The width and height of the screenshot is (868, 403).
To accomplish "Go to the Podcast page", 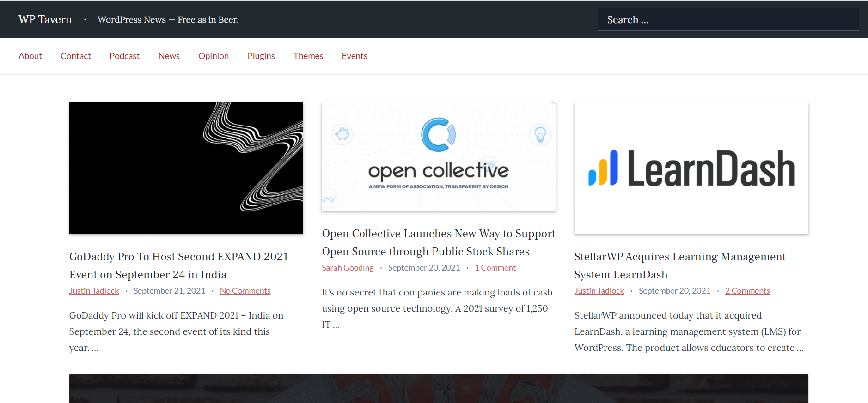I will (124, 56).
